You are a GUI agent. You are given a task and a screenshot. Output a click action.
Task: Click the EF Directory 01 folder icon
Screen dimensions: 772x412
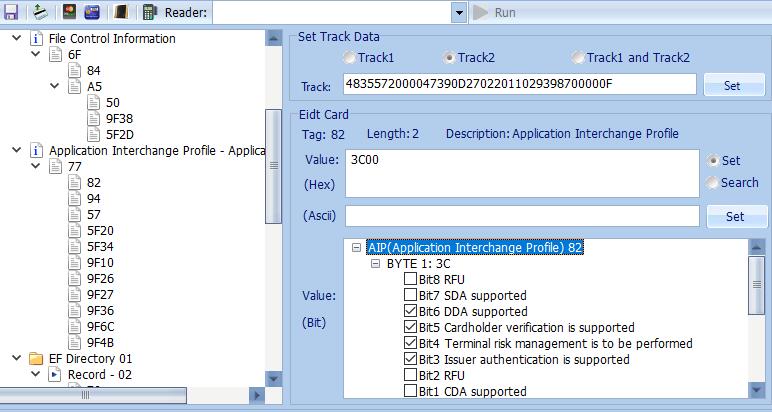click(37, 359)
